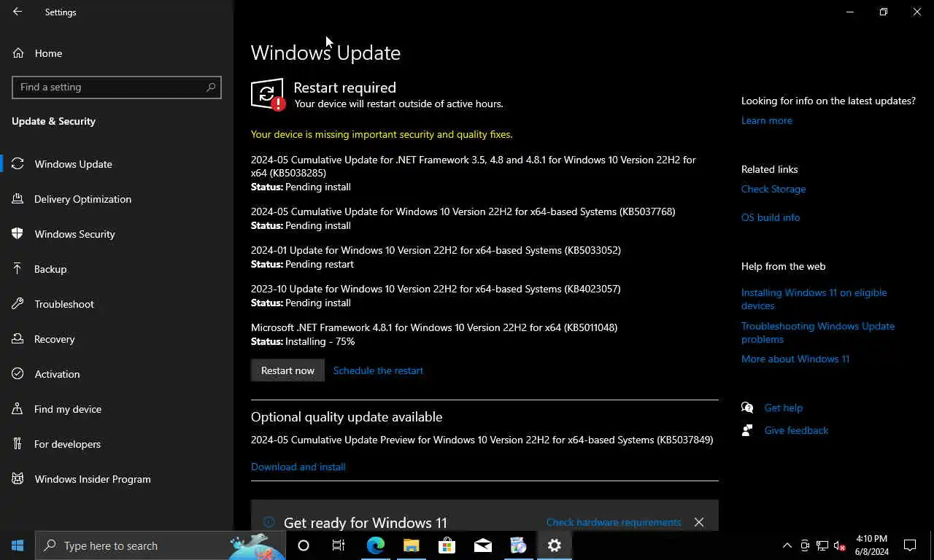Click the Windows Update page heading
The height and width of the screenshot is (560, 934).
click(325, 52)
